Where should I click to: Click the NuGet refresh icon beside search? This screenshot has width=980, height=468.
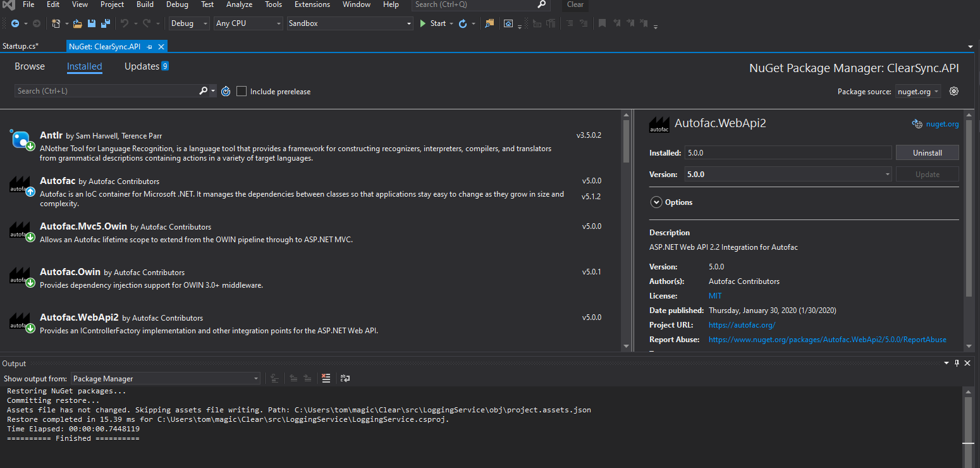point(226,91)
